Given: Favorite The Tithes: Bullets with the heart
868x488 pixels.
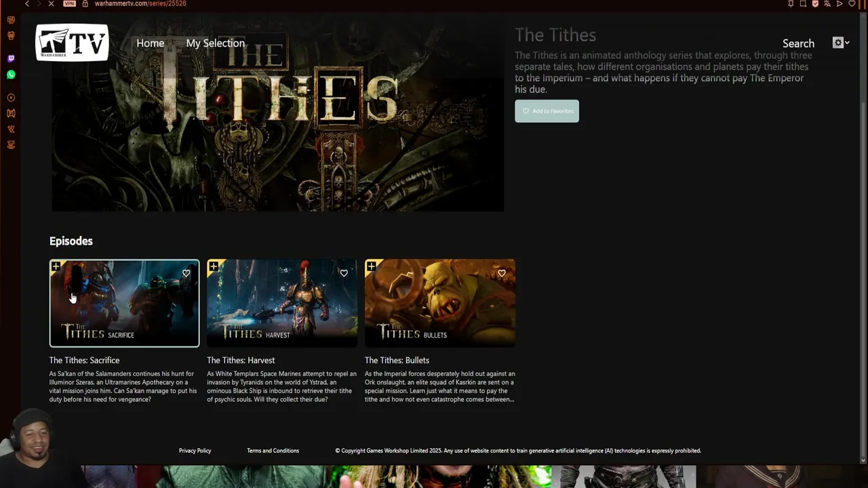Looking at the screenshot, I should (x=502, y=273).
